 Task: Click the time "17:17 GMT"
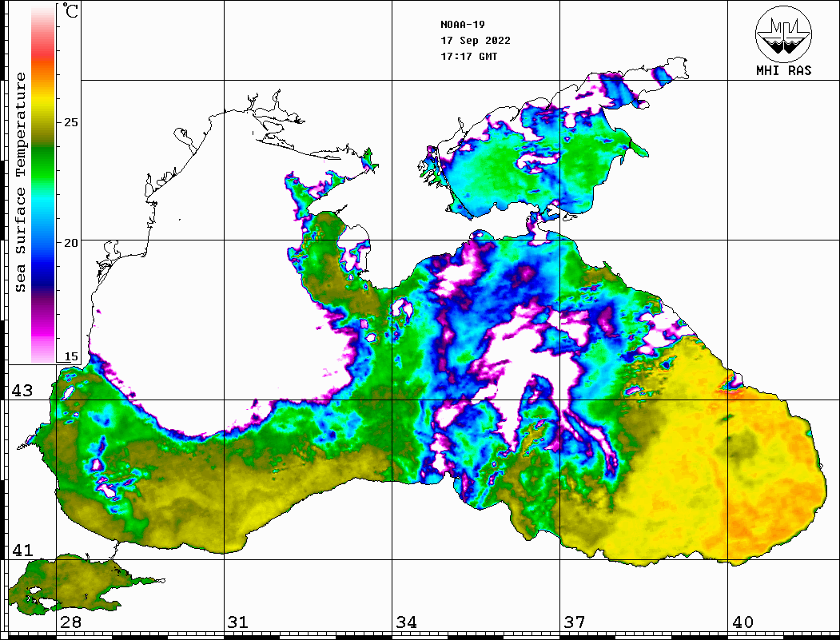pos(468,56)
